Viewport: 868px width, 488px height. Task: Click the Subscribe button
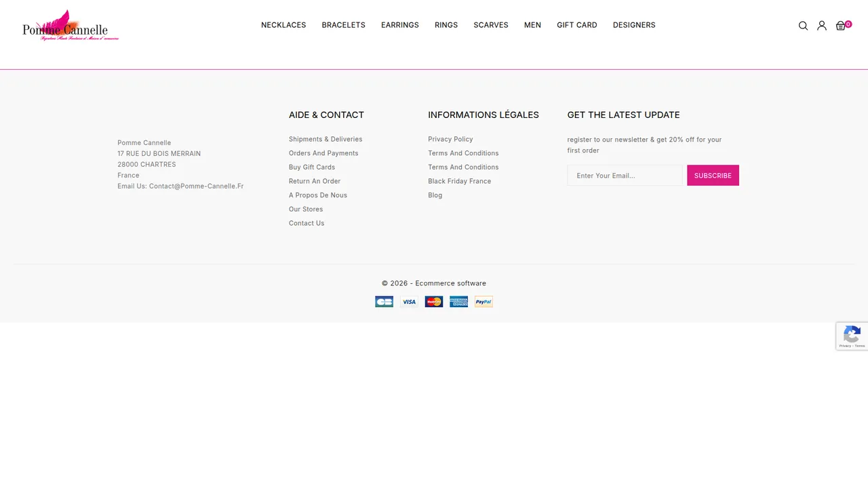(713, 176)
